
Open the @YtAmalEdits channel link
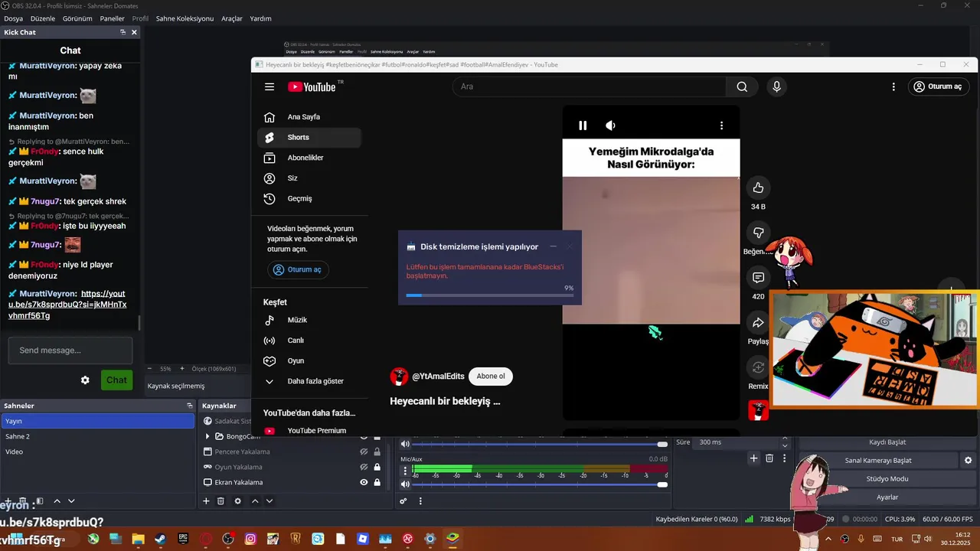[438, 377]
